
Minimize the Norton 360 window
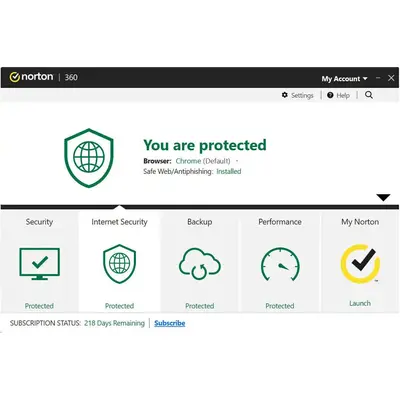(378, 78)
